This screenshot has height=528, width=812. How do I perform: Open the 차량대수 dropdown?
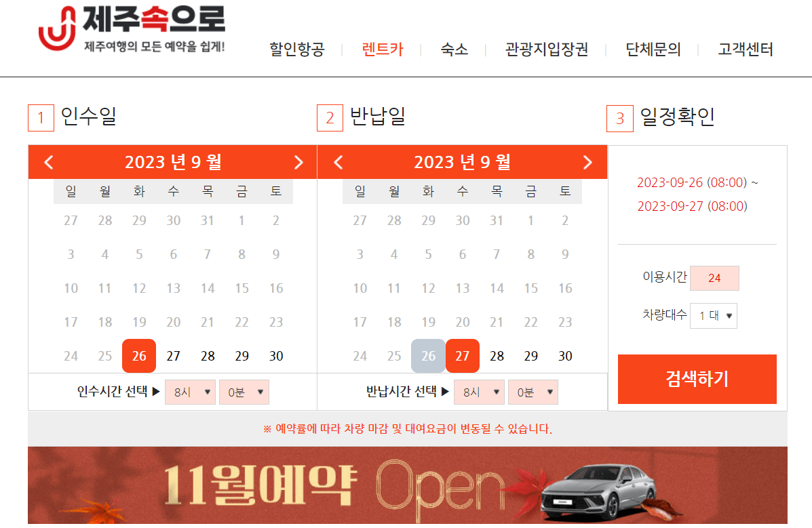point(713,315)
